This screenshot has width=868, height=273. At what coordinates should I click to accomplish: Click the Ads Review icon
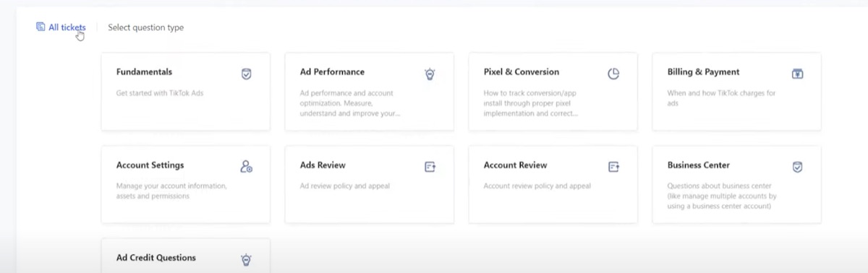(430, 167)
